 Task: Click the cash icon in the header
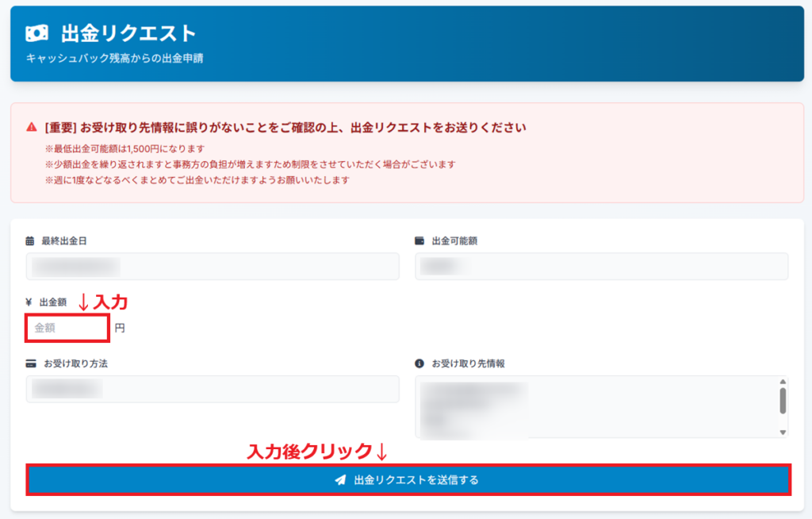point(36,33)
